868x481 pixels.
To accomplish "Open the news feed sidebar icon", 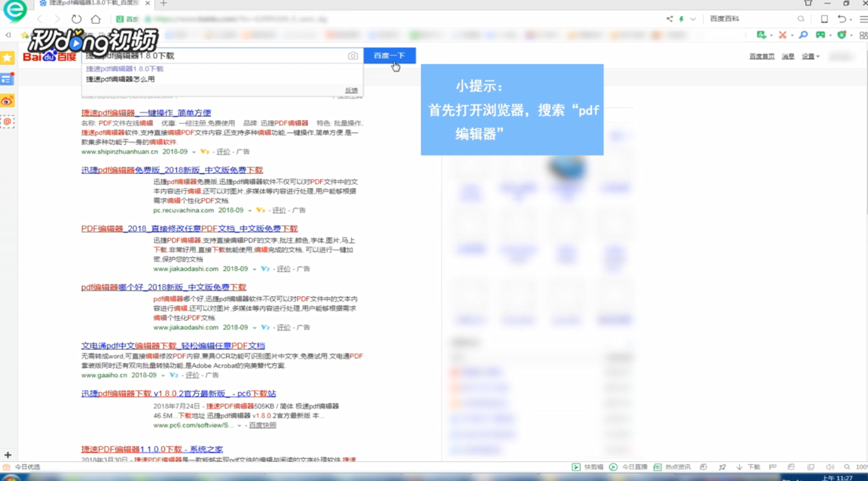I will [x=7, y=79].
